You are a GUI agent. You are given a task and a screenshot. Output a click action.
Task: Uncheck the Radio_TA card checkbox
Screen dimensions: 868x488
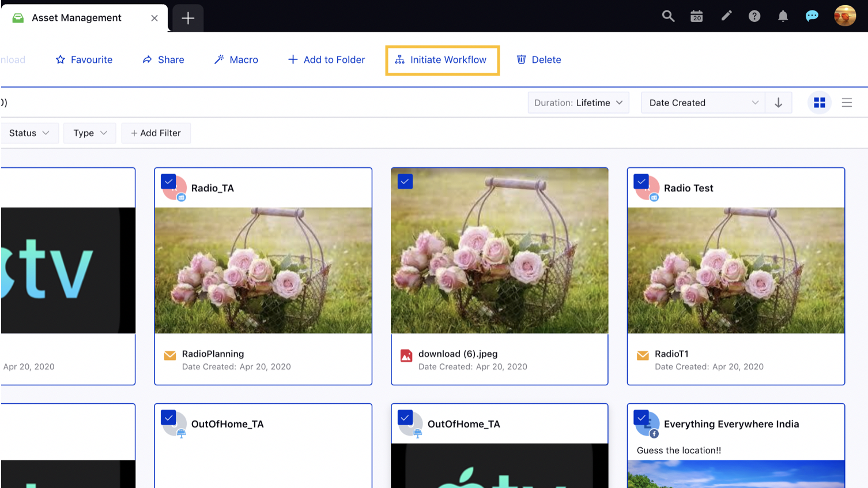coord(168,182)
